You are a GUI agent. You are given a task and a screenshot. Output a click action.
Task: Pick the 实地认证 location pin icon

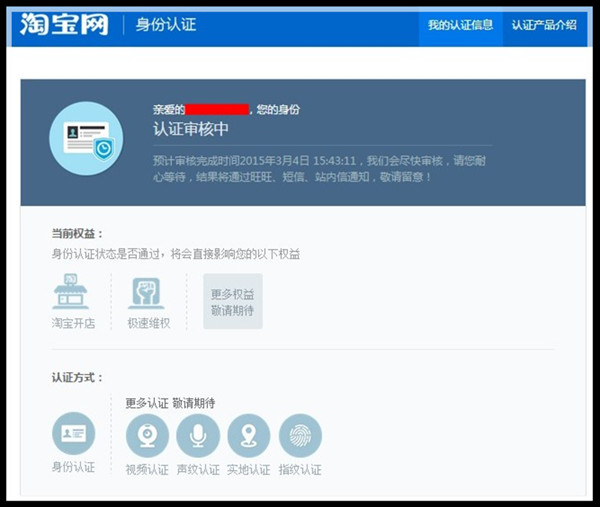(x=249, y=436)
